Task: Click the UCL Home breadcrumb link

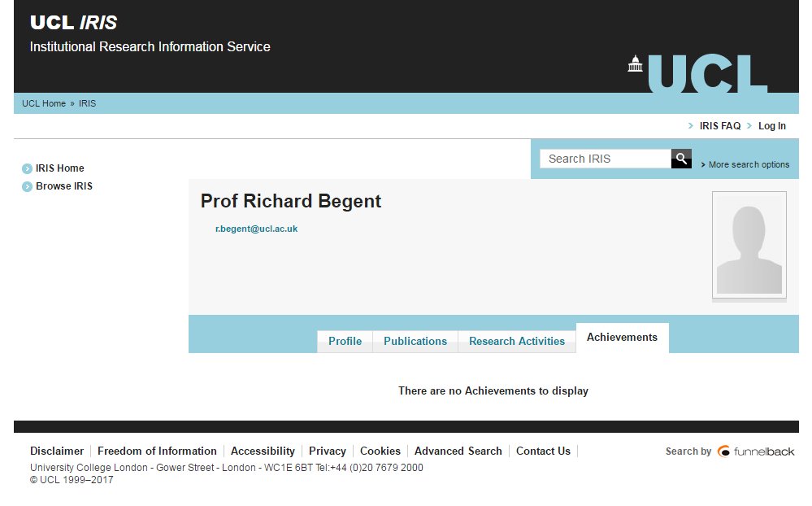Action: tap(44, 103)
